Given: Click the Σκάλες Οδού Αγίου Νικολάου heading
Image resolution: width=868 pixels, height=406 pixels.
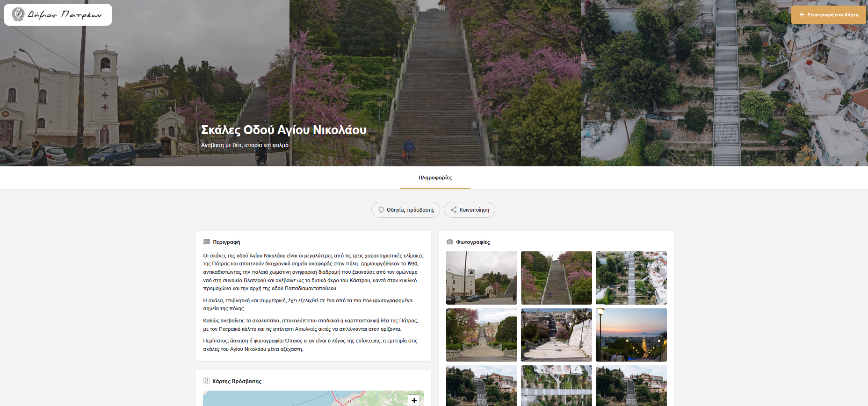Looking at the screenshot, I should (283, 130).
